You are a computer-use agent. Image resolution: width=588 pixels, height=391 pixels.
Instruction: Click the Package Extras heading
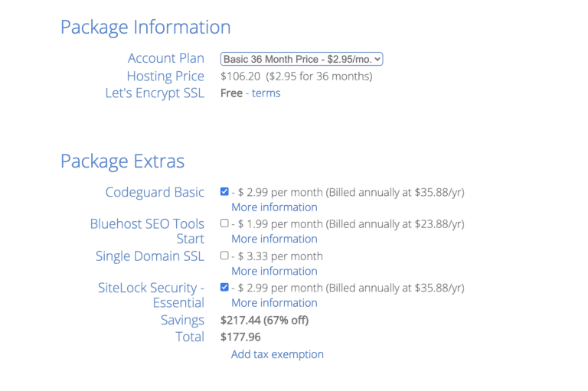pyautogui.click(x=122, y=161)
